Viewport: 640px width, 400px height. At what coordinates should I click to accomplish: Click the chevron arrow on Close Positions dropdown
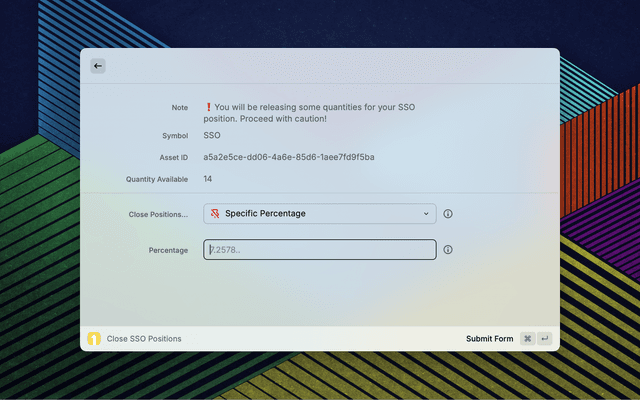[426, 214]
